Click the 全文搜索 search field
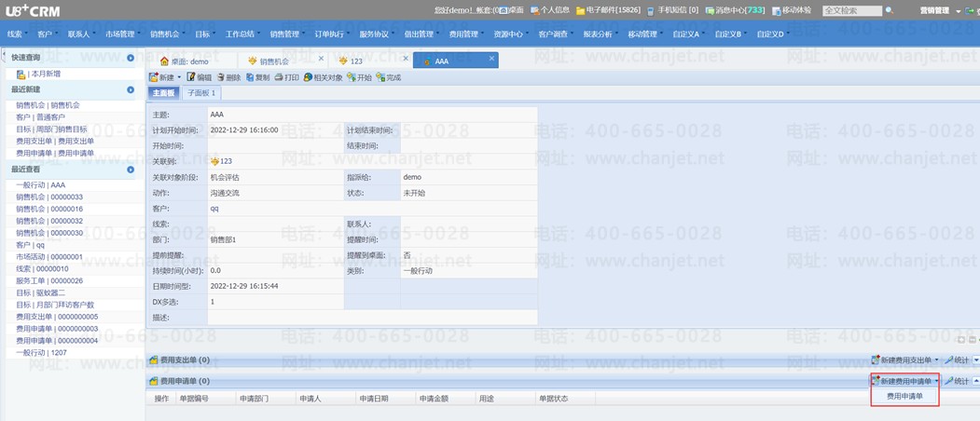Image resolution: width=980 pixels, height=421 pixels. (850, 10)
